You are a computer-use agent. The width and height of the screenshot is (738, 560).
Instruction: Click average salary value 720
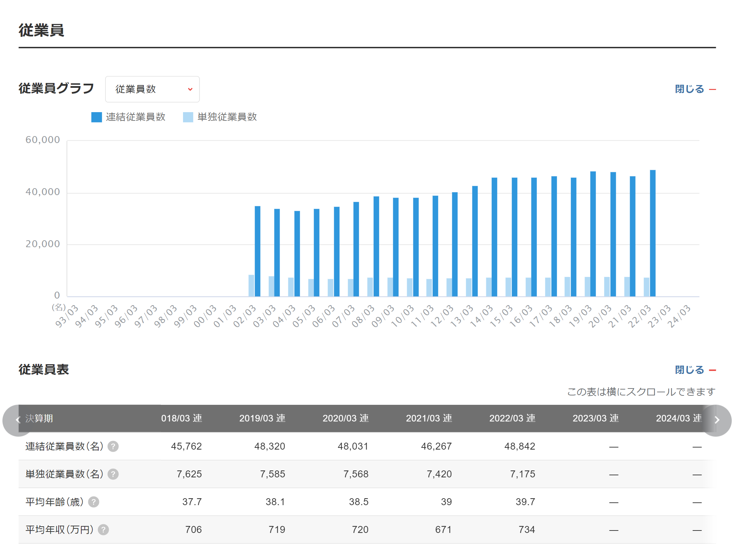click(x=360, y=529)
